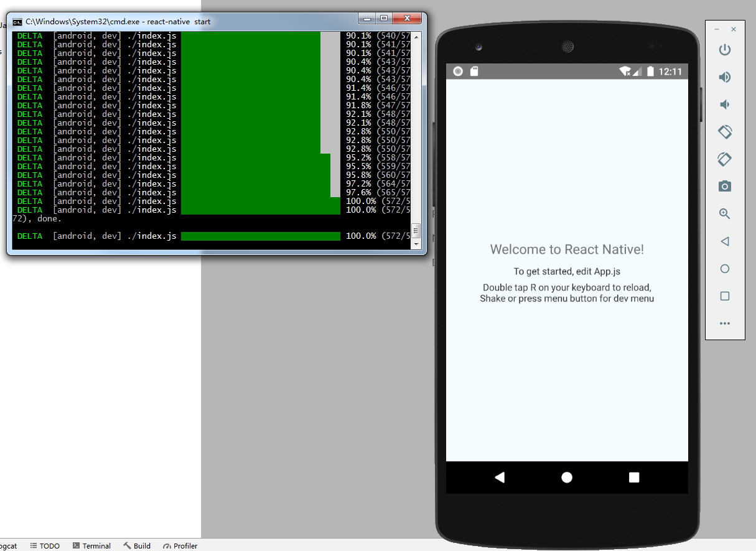Image resolution: width=756 pixels, height=551 pixels.
Task: Tap the Android Recents square on device screen
Action: (x=634, y=477)
